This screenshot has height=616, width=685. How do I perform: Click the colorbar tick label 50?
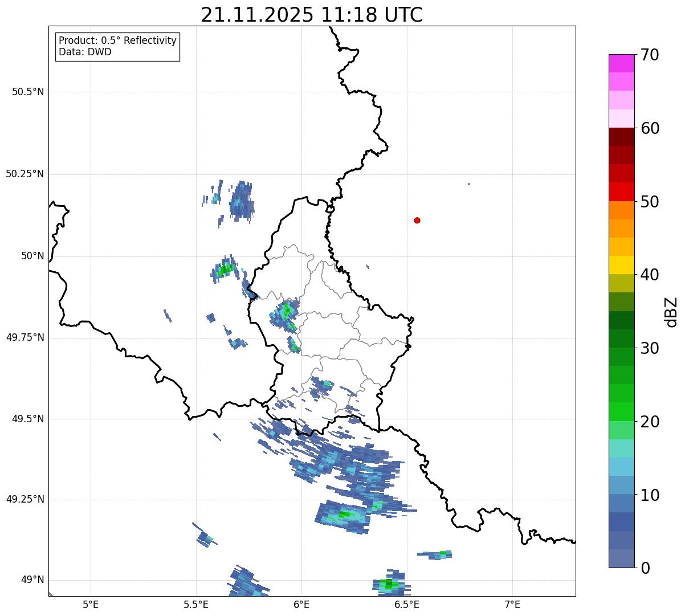[649, 202]
